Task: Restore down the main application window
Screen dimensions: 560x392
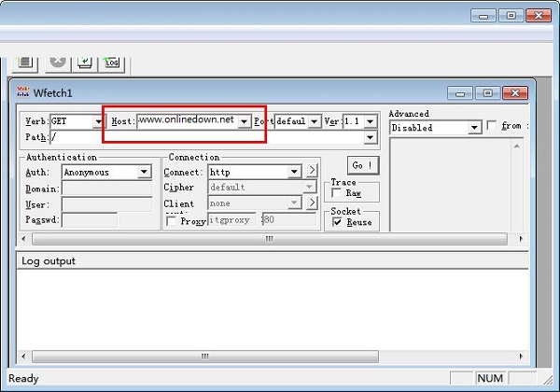Action: click(x=511, y=16)
